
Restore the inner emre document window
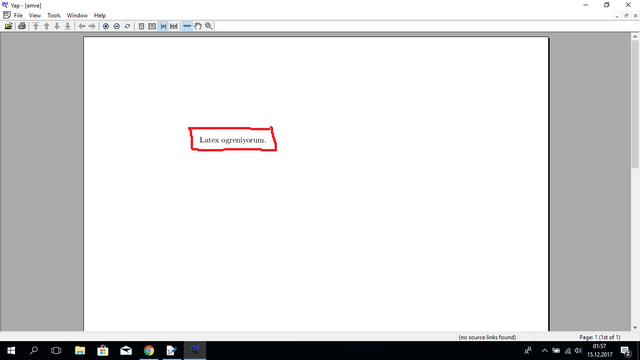click(626, 16)
